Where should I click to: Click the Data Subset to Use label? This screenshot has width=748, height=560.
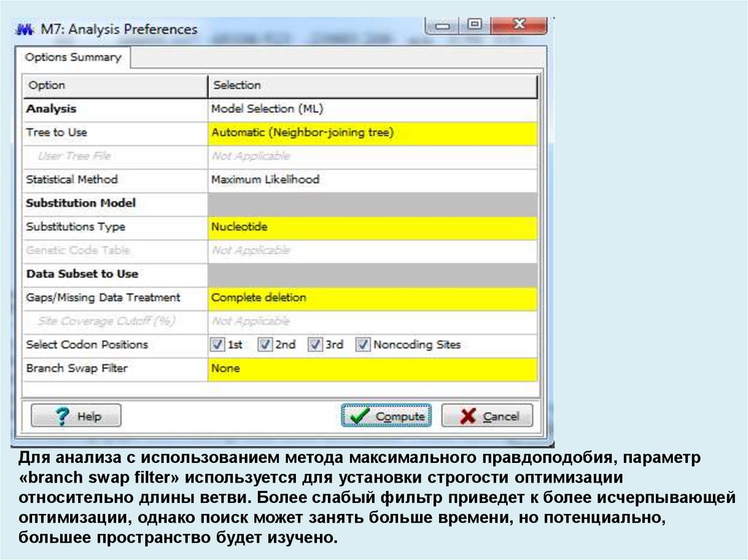(x=82, y=274)
